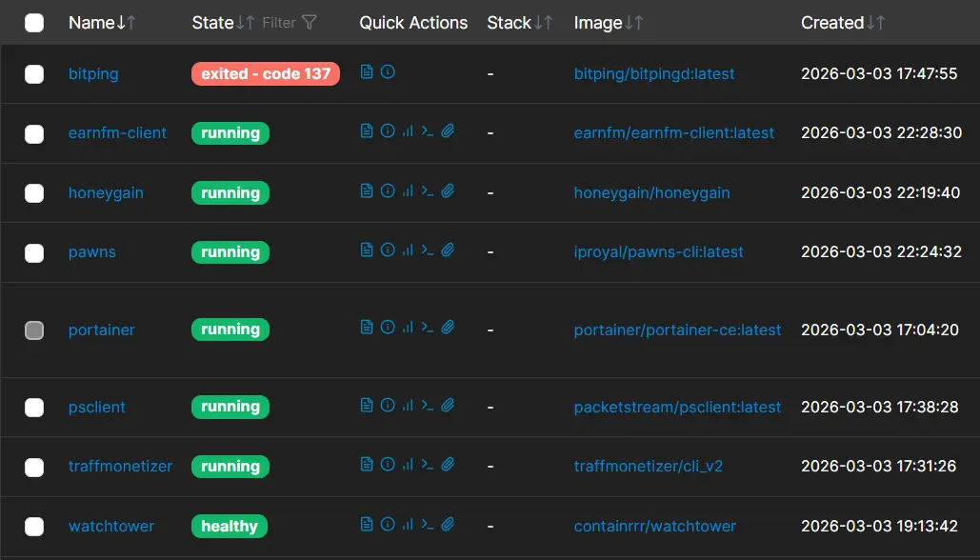This screenshot has width=980, height=560.
Task: Sort table by Created column
Action: 843,23
